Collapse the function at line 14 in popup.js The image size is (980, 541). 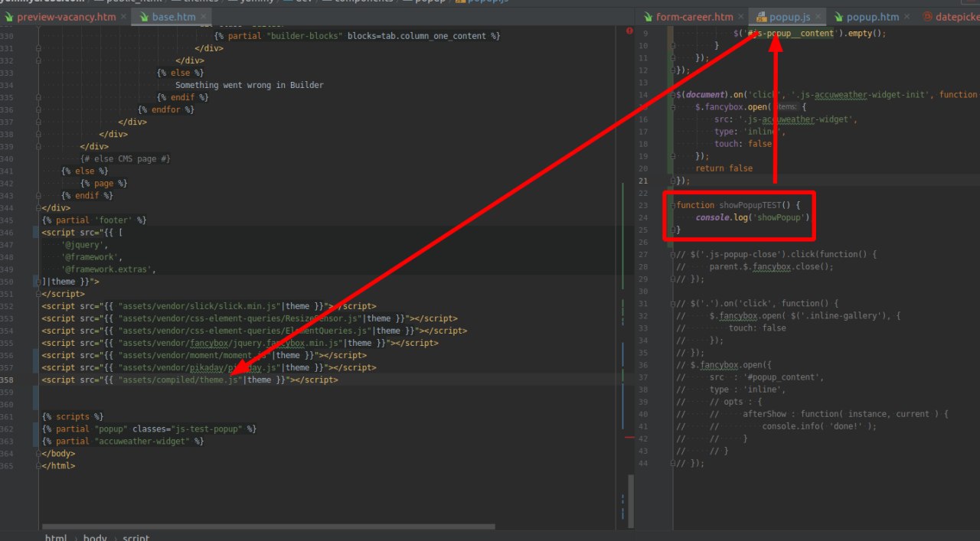pyautogui.click(x=673, y=95)
